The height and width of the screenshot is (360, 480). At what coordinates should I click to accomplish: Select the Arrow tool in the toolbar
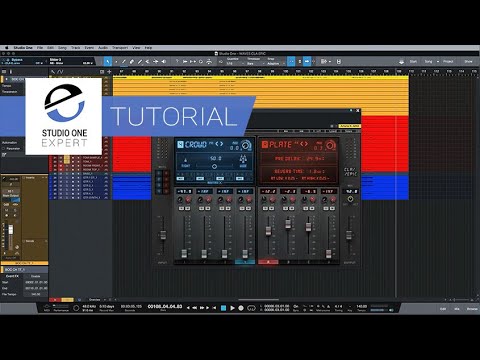click(x=108, y=62)
